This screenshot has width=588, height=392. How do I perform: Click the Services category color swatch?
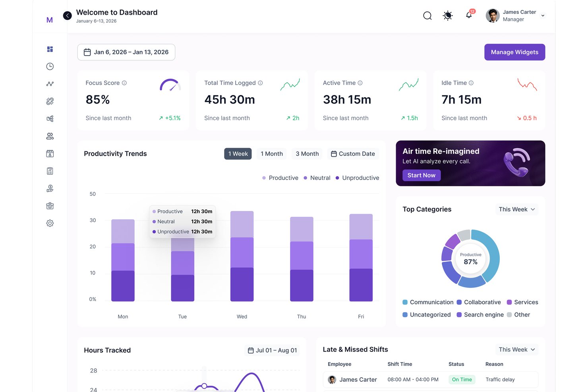[509, 302]
